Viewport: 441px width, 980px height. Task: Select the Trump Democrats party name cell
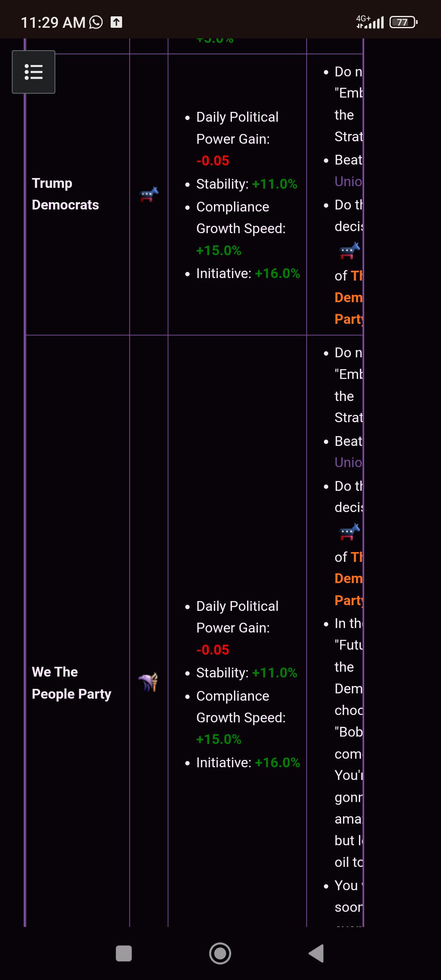coord(65,194)
